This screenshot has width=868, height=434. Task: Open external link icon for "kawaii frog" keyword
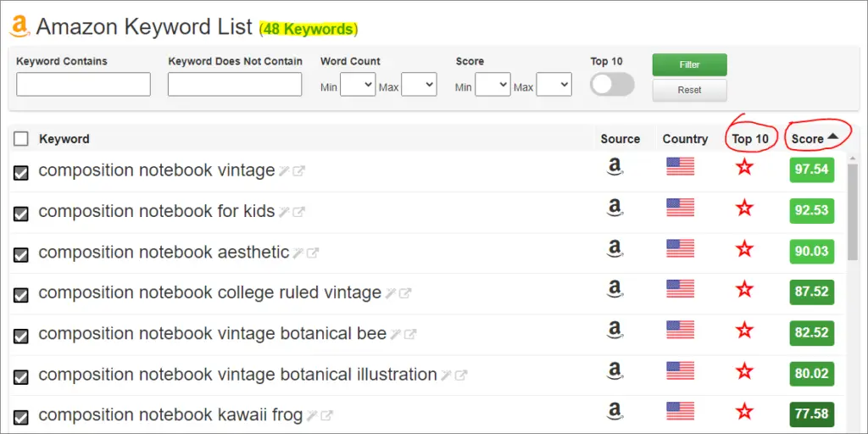(326, 415)
